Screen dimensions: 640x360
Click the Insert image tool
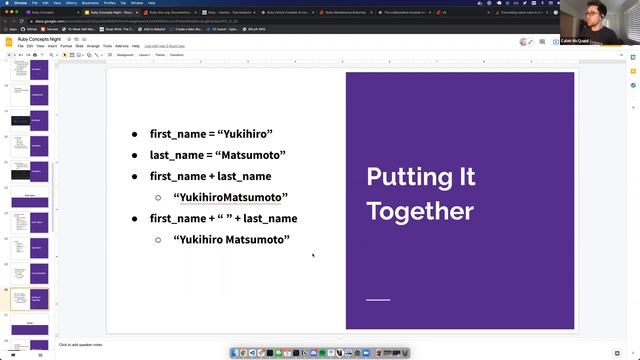[78, 55]
